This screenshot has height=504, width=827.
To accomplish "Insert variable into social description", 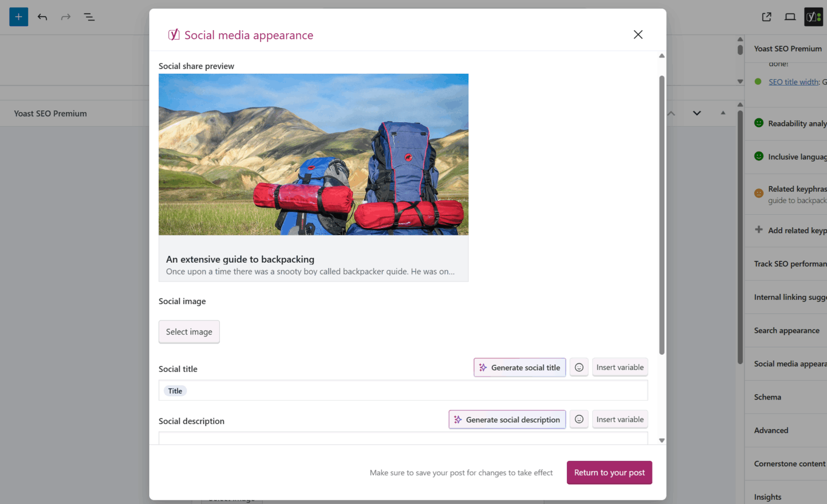I will (620, 419).
